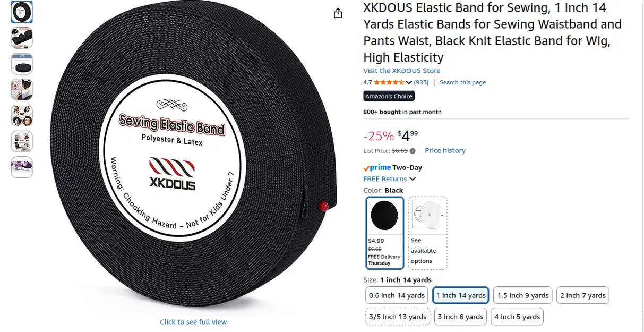
Task: Select size 0.6 inch 14 yards
Action: [397, 295]
